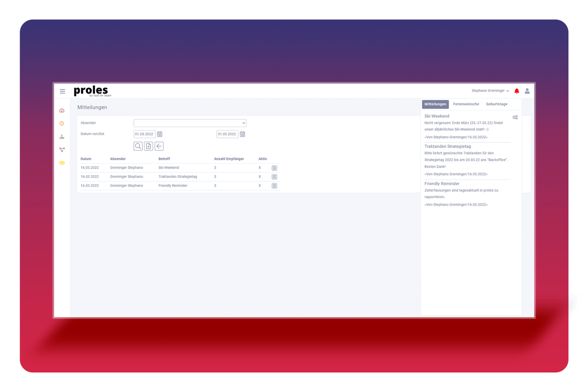
Task: Open the hamburger navigation menu
Action: coord(62,91)
